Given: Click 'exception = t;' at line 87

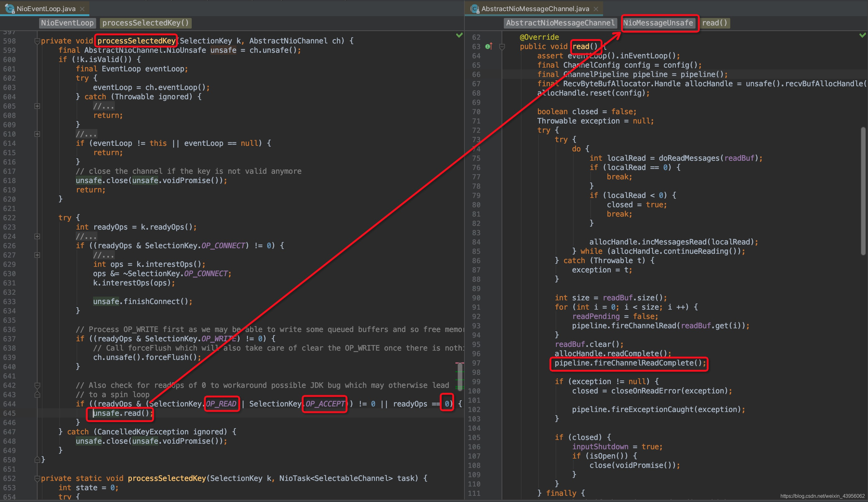Looking at the screenshot, I should (602, 270).
